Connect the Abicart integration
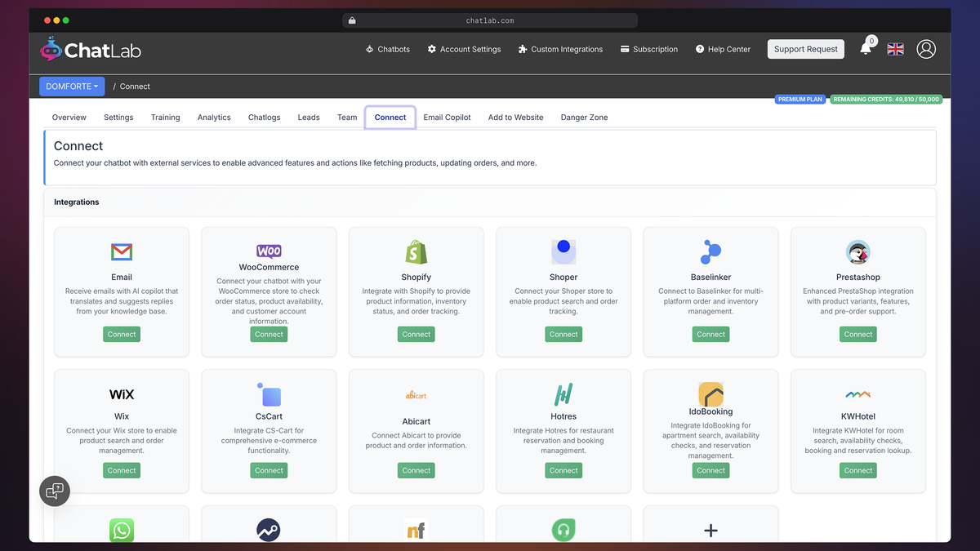Image resolution: width=980 pixels, height=551 pixels. 416,470
